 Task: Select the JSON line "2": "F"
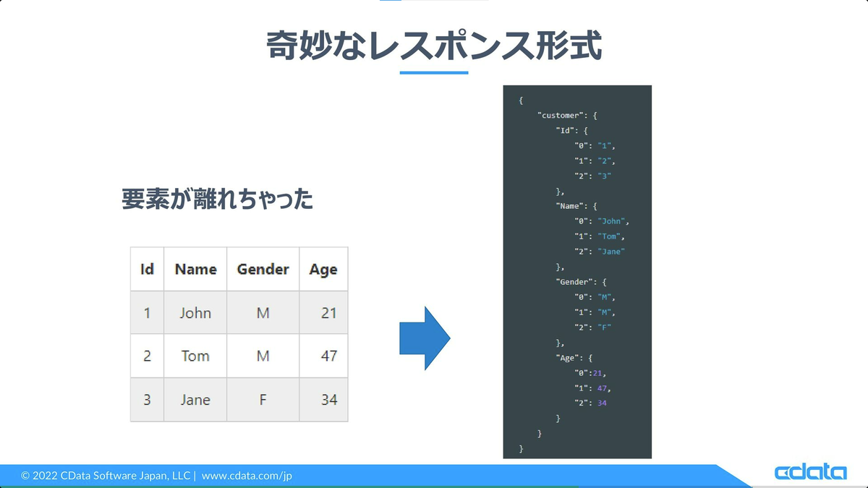[x=593, y=327]
